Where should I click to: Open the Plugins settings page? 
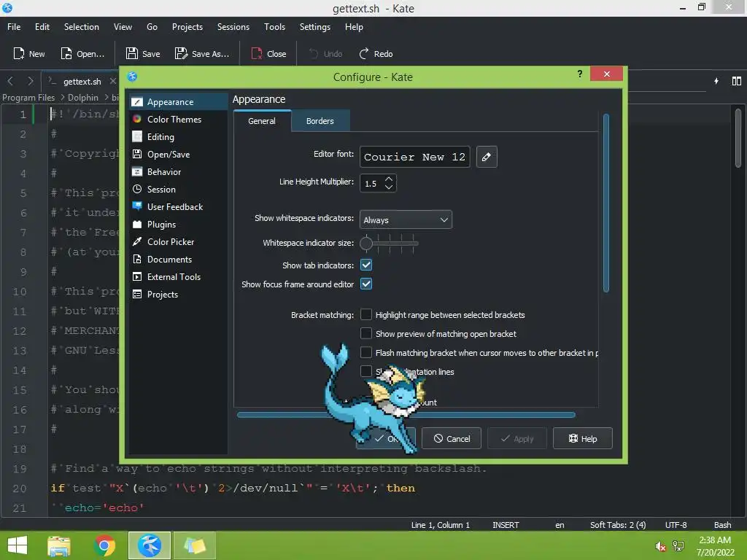178,225
